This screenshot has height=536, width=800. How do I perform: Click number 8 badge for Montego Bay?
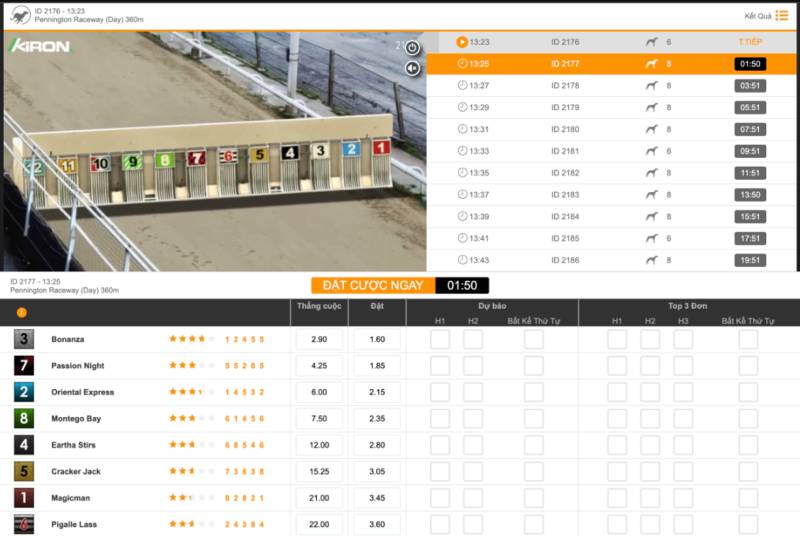(x=24, y=419)
